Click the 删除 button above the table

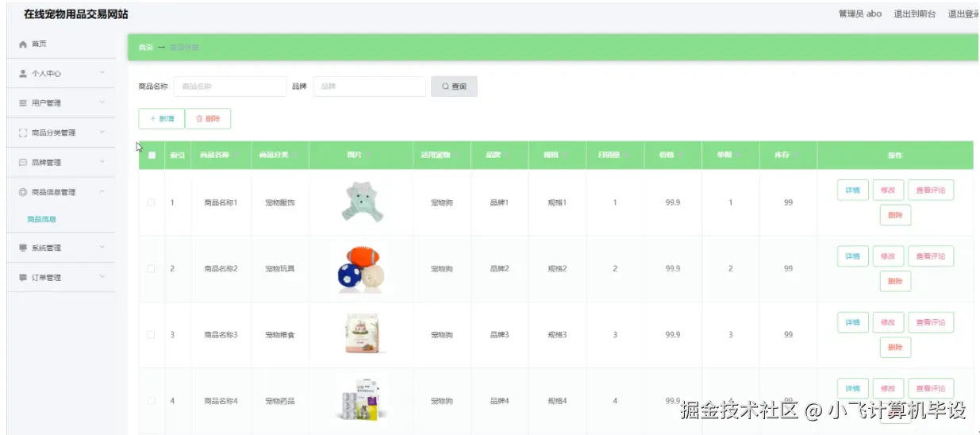[x=208, y=118]
